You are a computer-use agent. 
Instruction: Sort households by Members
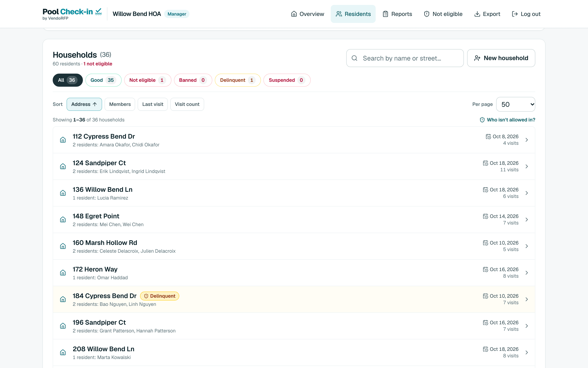[x=120, y=104]
